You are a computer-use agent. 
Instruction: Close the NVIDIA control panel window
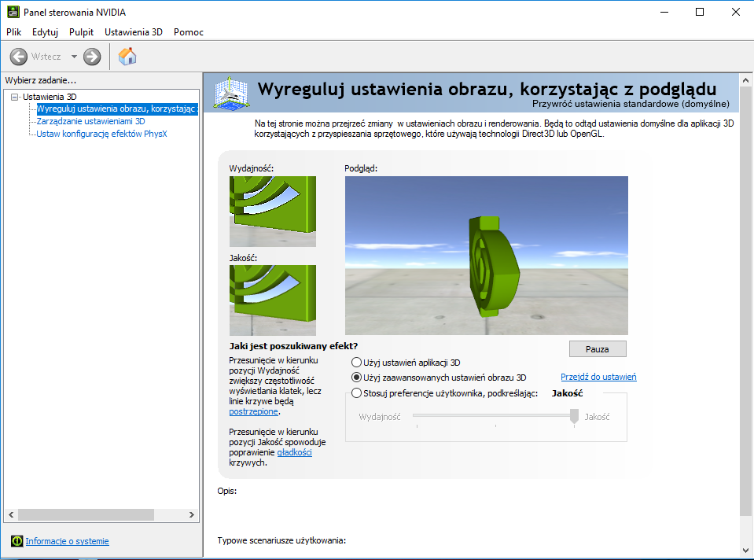click(x=736, y=12)
